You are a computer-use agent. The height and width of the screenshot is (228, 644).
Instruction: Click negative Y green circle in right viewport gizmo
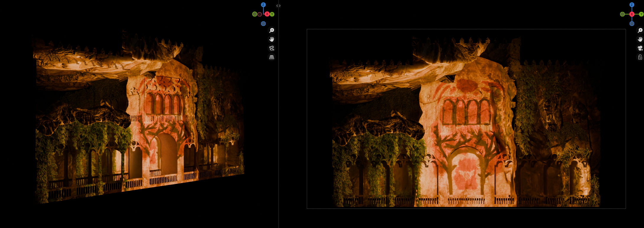[x=622, y=14]
